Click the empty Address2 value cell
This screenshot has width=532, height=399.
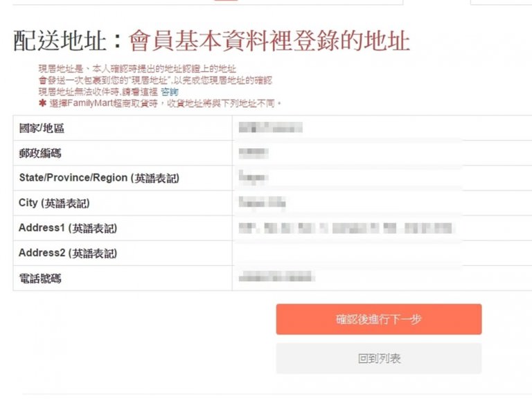pos(346,253)
